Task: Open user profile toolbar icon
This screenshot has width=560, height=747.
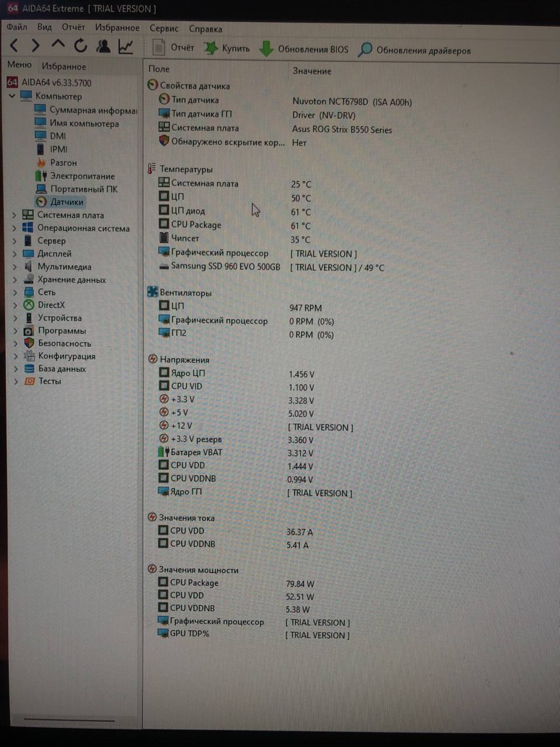Action: (103, 46)
